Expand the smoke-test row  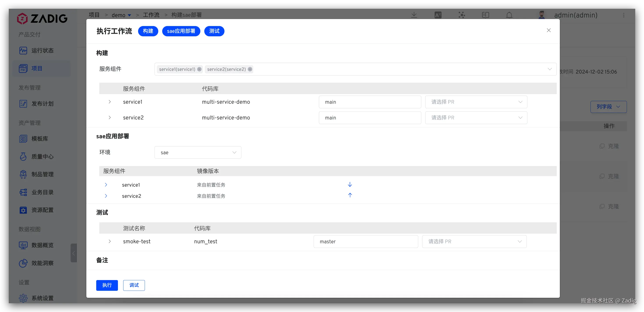tap(110, 241)
